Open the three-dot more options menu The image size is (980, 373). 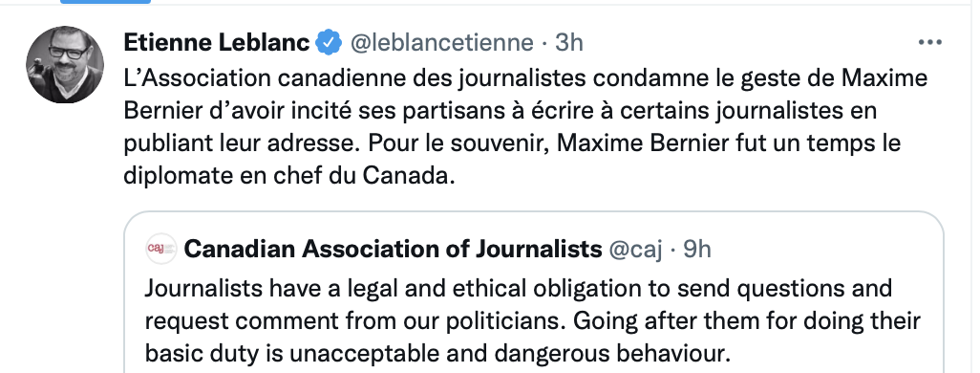(930, 42)
